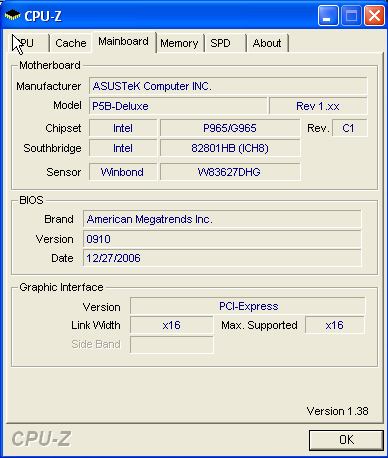Select the P5B-Deluxe model value
388x458 pixels.
178,106
